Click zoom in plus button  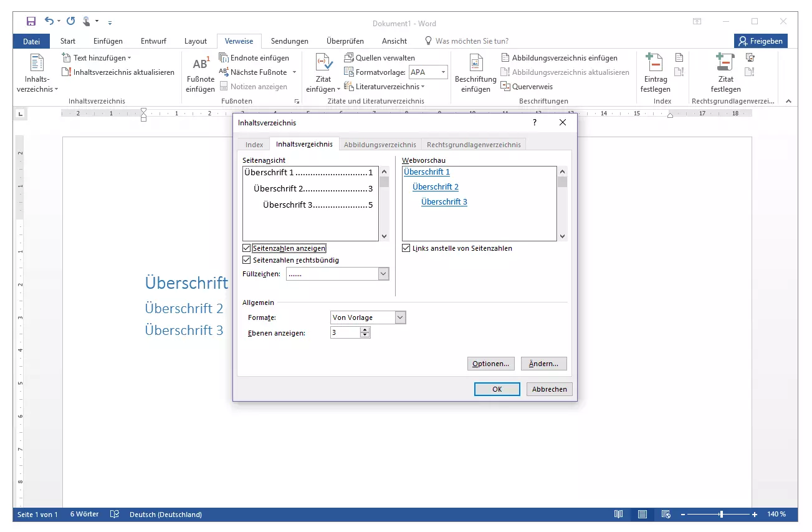[x=755, y=515]
